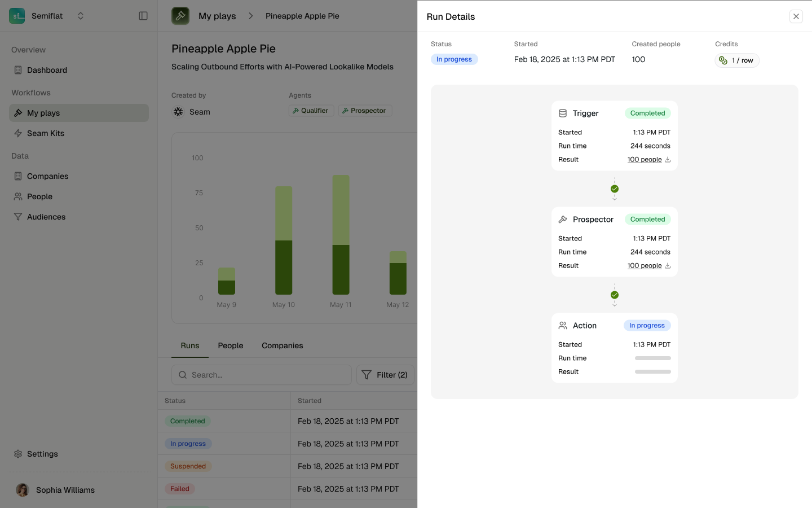Click the My plays hammer icon in header
The height and width of the screenshot is (508, 812).
[x=180, y=16]
